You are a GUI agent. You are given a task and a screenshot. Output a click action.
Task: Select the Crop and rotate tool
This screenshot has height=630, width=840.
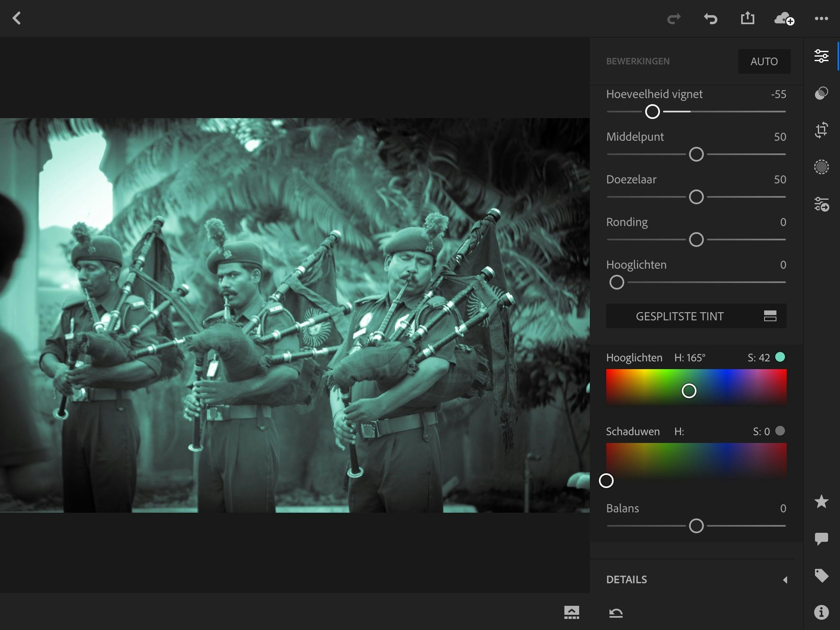821,130
